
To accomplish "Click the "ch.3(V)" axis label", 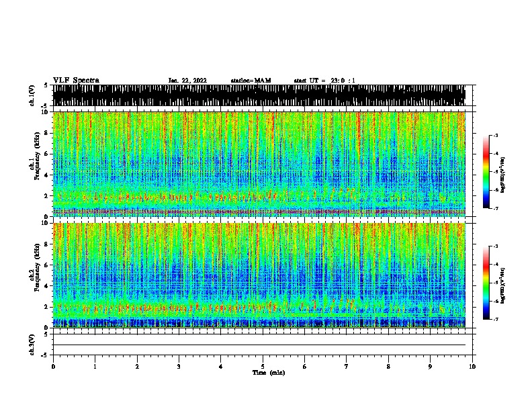I will point(32,345).
